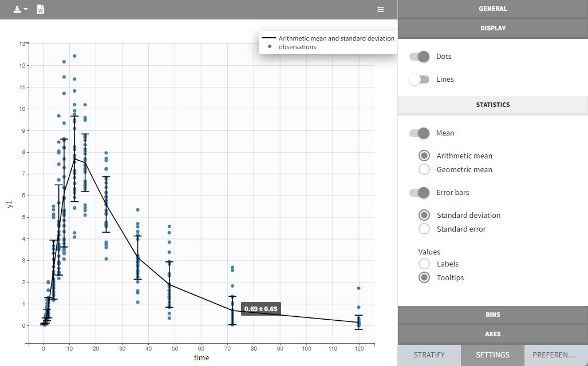Expand the GENERAL section
The image size is (588, 366).
492,9
